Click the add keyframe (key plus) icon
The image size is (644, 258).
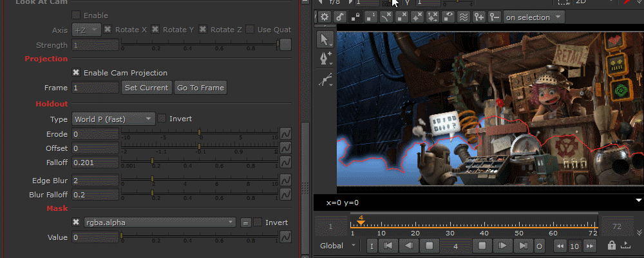479,17
